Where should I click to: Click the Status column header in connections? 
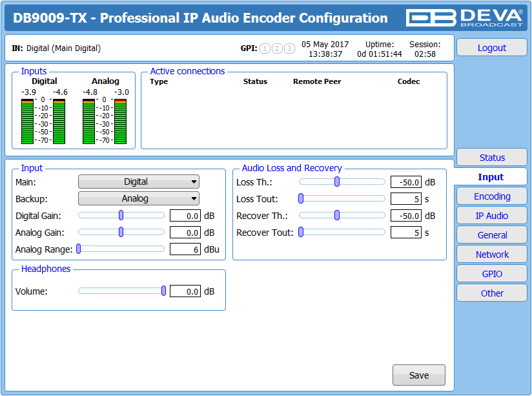tap(255, 81)
